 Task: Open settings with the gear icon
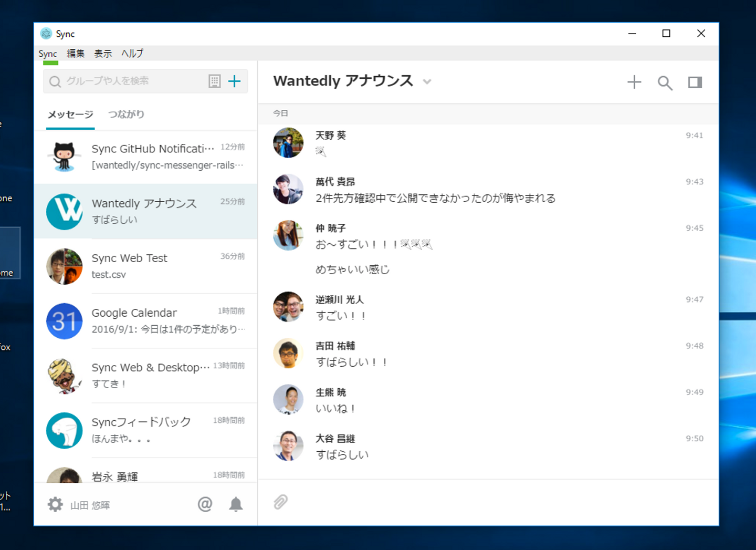point(55,504)
